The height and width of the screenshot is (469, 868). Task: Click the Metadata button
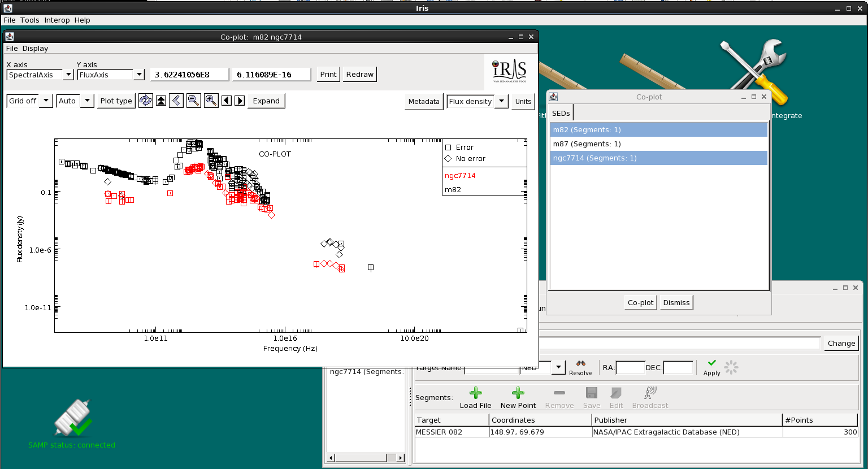coord(424,101)
